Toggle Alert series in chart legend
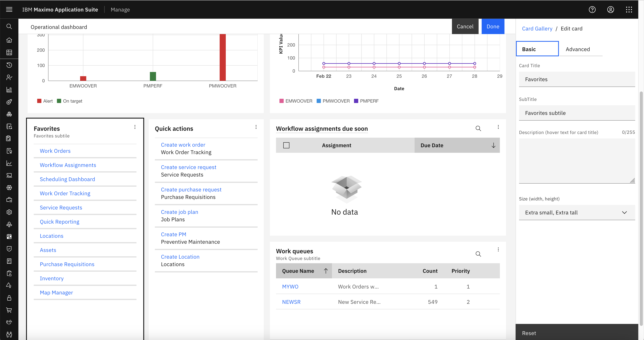The height and width of the screenshot is (340, 644). pyautogui.click(x=45, y=101)
